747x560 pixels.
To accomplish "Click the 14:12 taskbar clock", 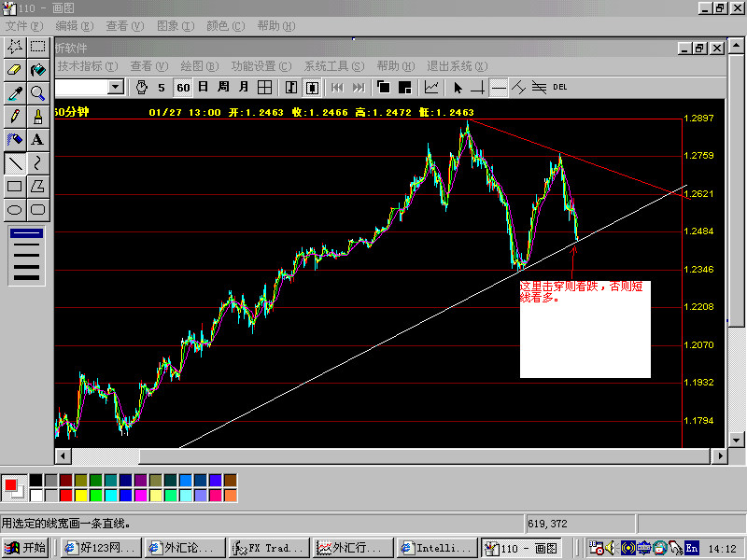I will point(722,549).
